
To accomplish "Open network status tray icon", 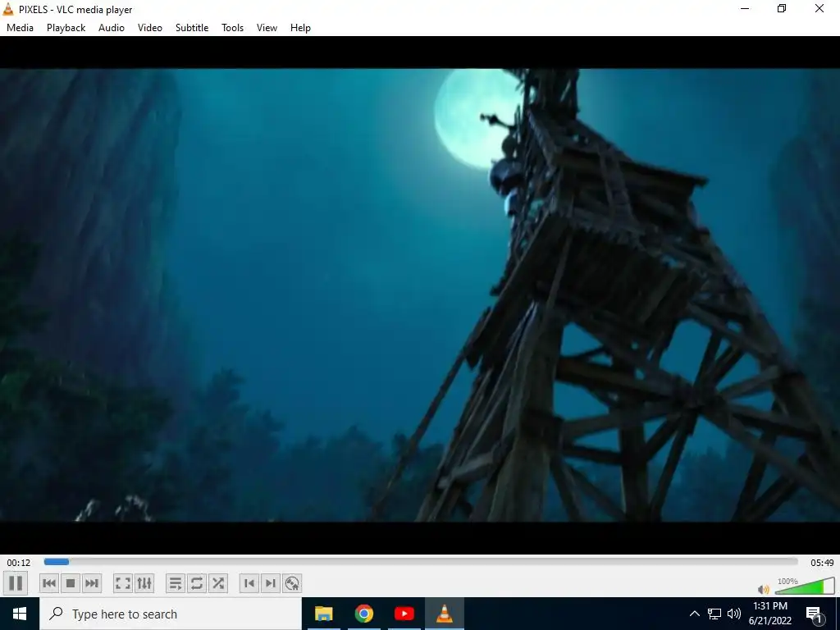I will click(x=714, y=614).
